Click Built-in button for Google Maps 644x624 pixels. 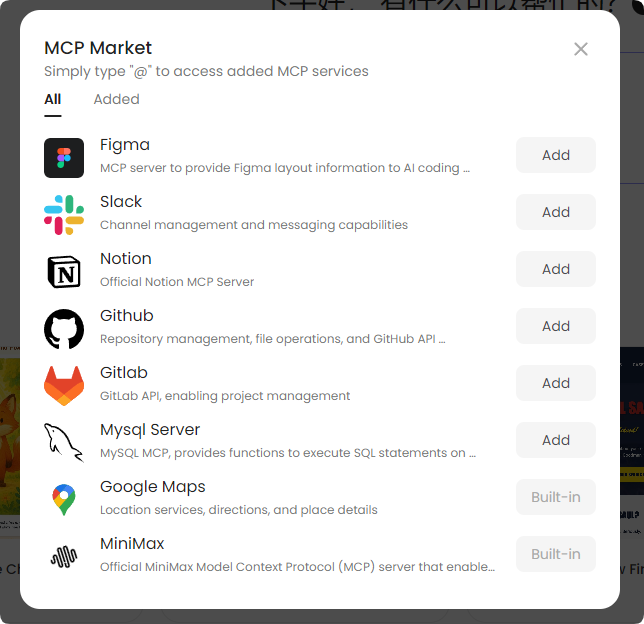[x=556, y=497]
